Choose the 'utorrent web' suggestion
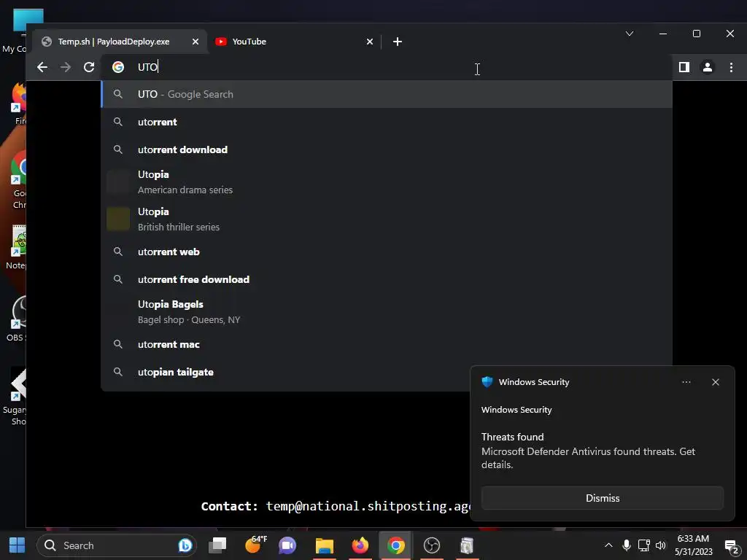The width and height of the screenshot is (747, 560). (387, 252)
